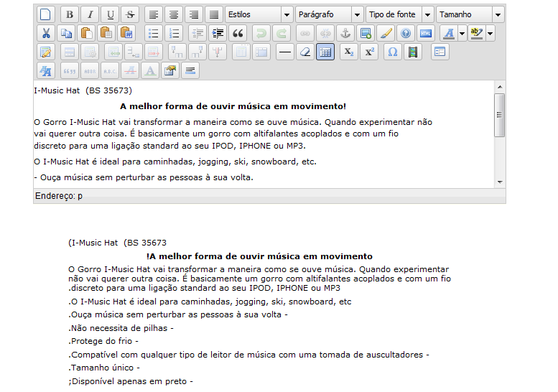This screenshot has width=558, height=392.
Task: Toggle underline formatting
Action: (x=111, y=14)
